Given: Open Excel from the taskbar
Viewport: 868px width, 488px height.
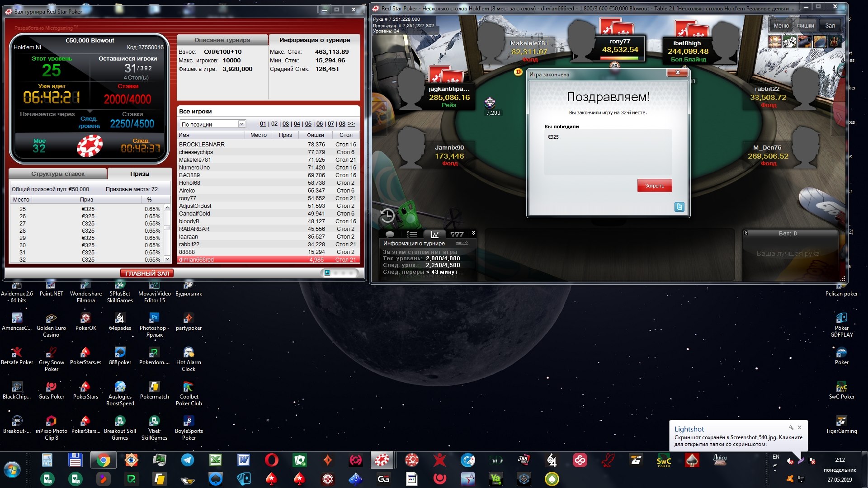Looking at the screenshot, I should click(x=215, y=460).
